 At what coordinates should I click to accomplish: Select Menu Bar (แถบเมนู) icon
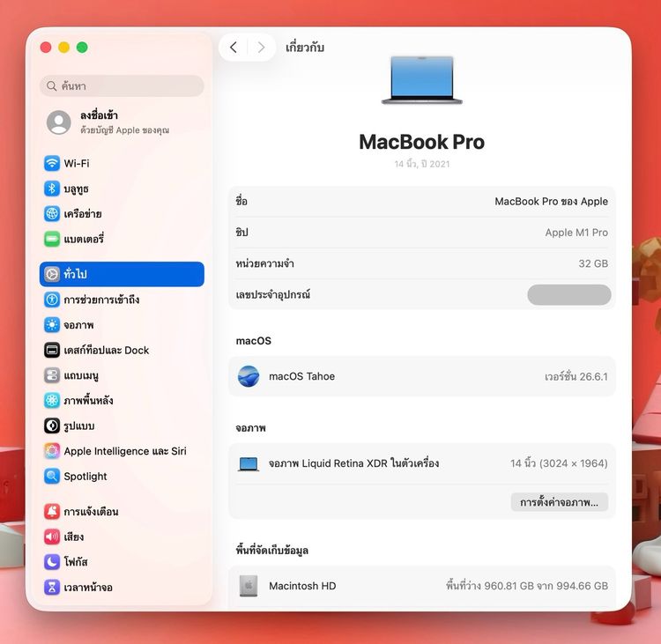(x=52, y=375)
